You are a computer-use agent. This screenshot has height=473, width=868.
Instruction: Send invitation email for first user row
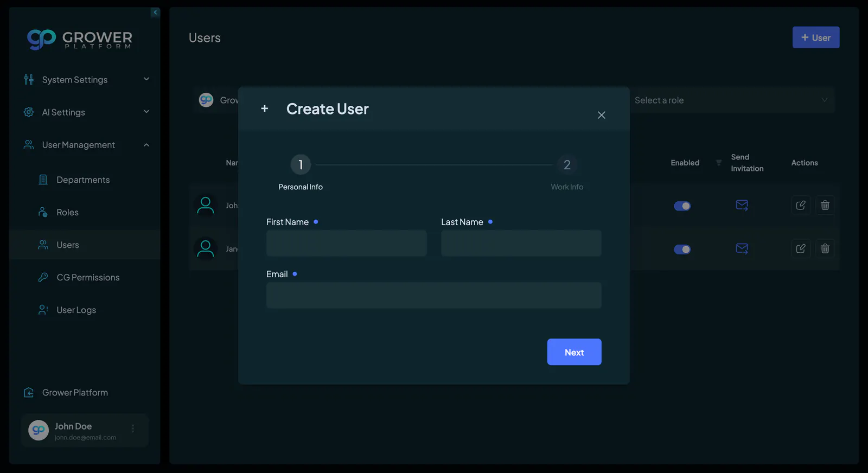(x=742, y=205)
